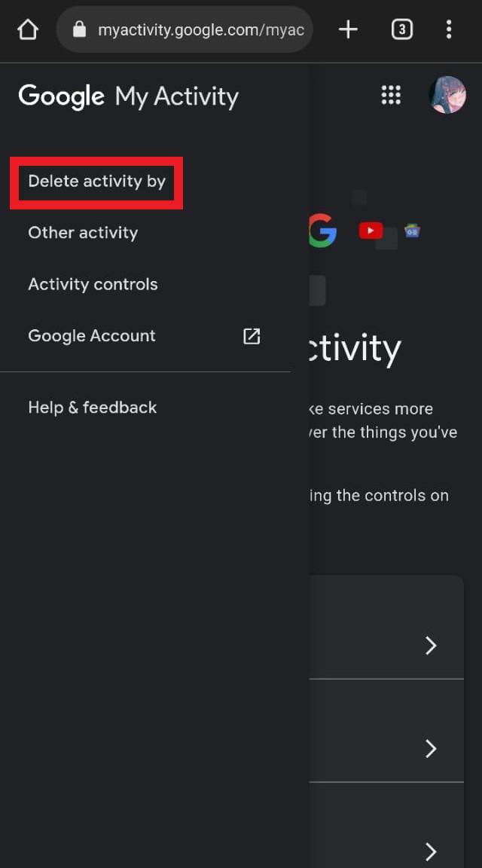The height and width of the screenshot is (868, 482).
Task: Open the browser three-dot menu
Action: click(449, 29)
